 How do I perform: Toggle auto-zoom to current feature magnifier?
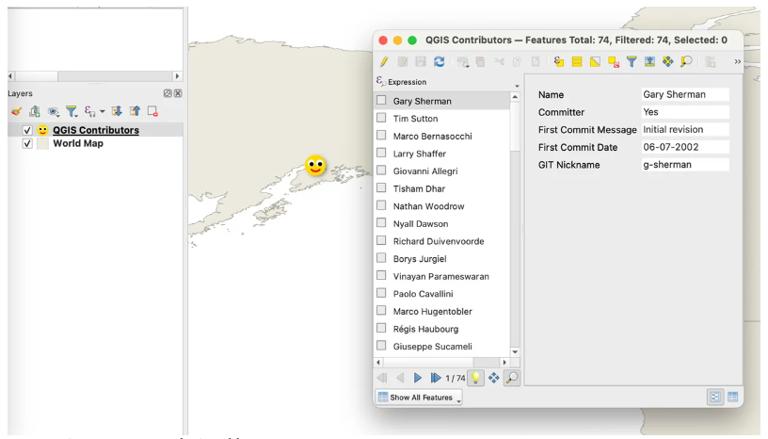pyautogui.click(x=511, y=378)
